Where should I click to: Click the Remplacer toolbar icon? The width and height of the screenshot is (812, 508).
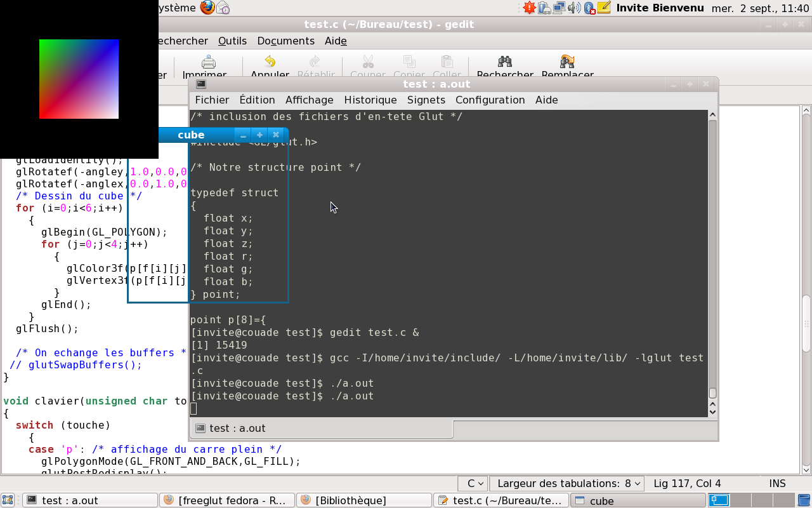click(x=567, y=62)
